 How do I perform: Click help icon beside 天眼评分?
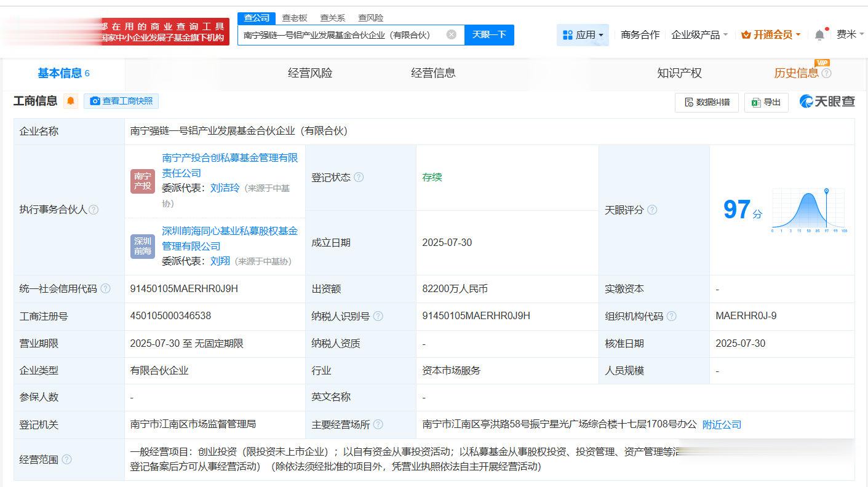click(651, 210)
